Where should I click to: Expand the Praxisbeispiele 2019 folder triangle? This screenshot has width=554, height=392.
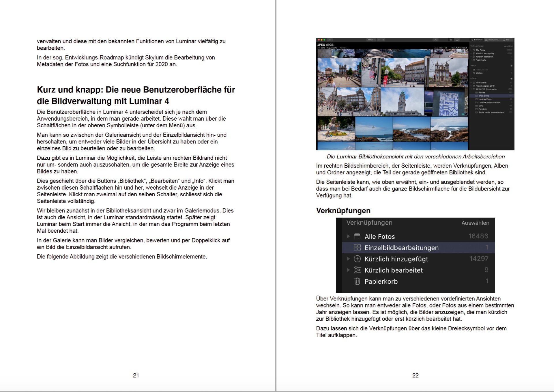click(471, 86)
